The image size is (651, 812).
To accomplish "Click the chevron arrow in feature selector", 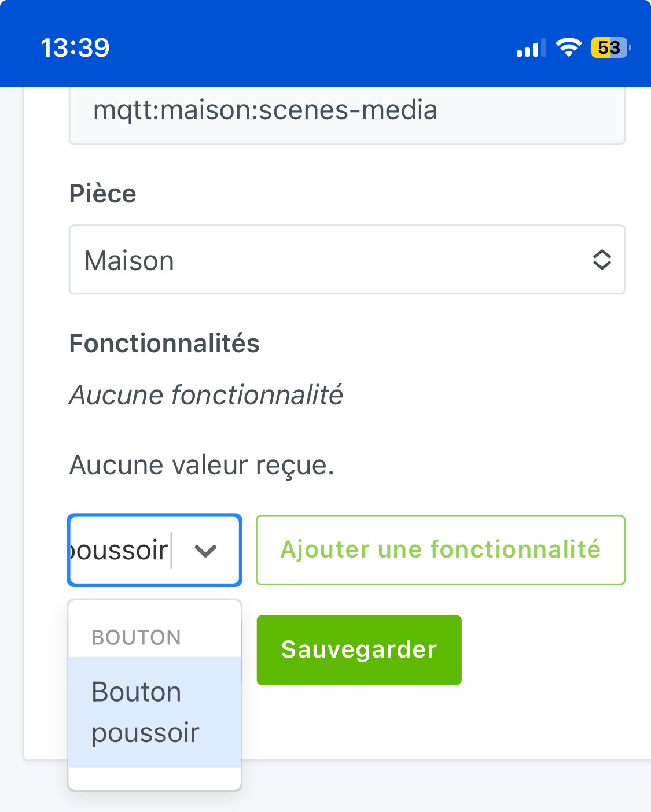I will tap(205, 551).
